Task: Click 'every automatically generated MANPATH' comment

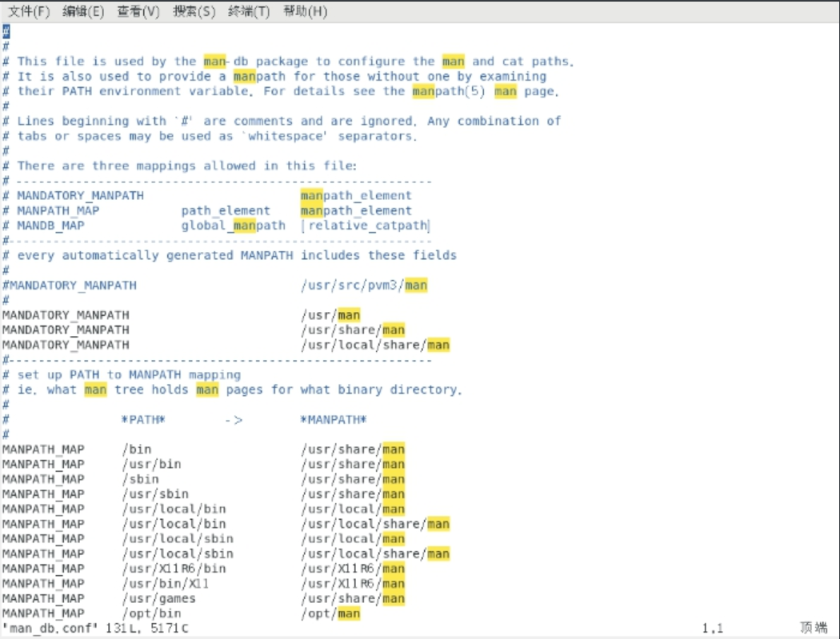Action: [x=155, y=255]
